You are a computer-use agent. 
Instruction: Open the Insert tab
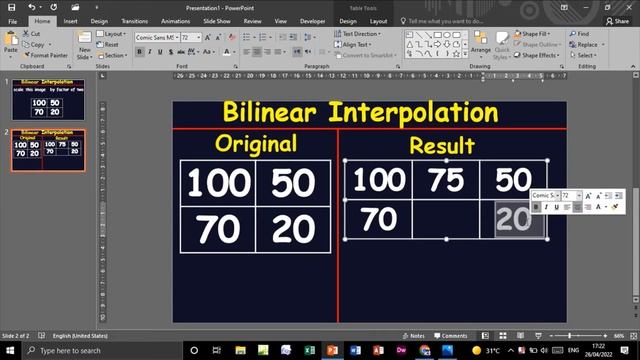click(x=70, y=21)
